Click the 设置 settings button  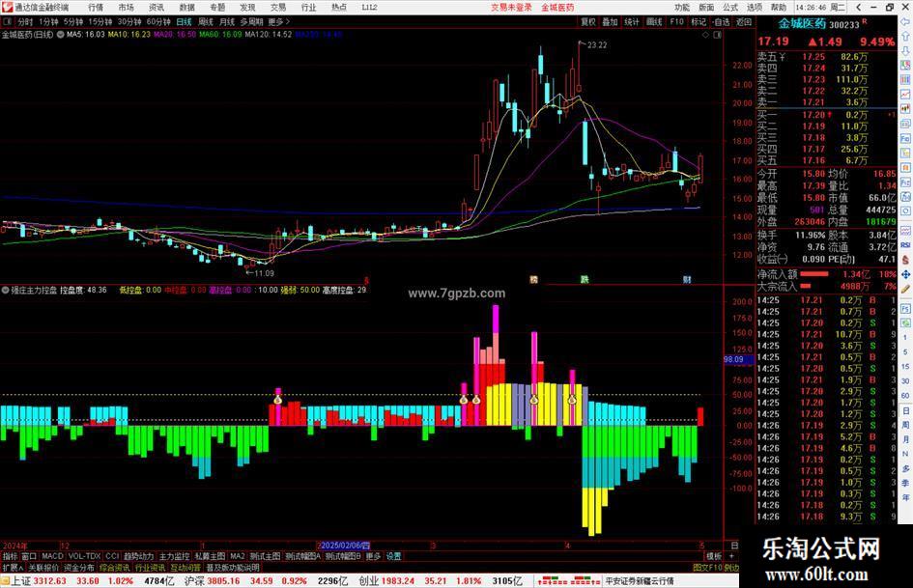[393, 556]
